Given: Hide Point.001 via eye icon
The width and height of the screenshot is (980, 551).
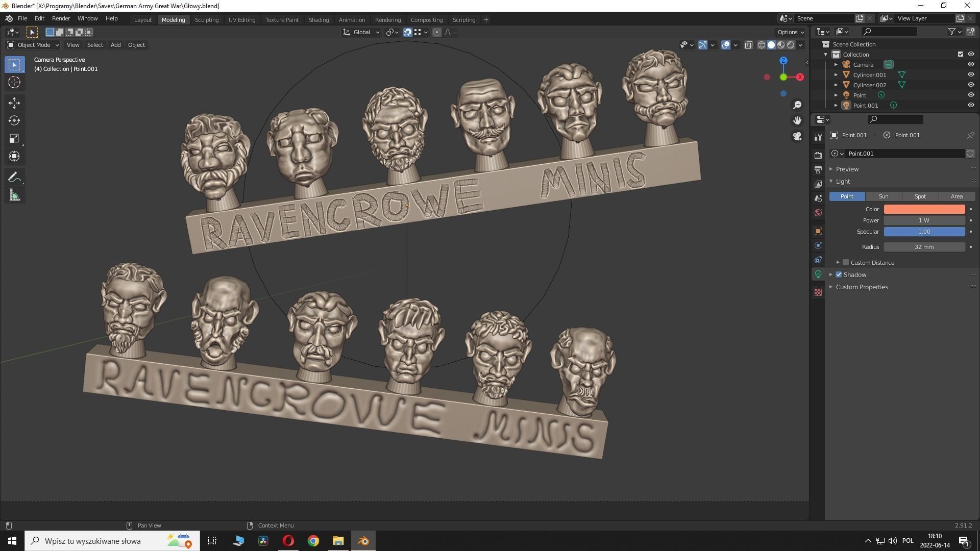Looking at the screenshot, I should click(x=971, y=106).
